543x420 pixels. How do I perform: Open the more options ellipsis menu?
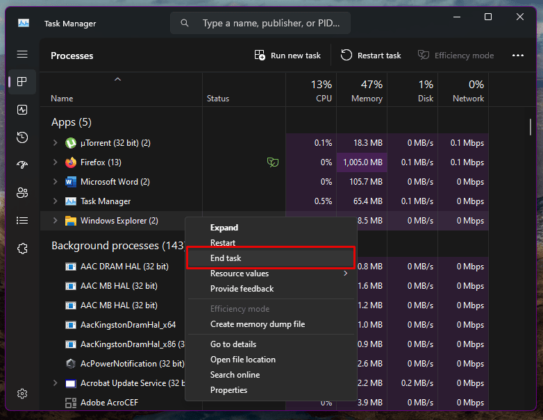point(518,55)
